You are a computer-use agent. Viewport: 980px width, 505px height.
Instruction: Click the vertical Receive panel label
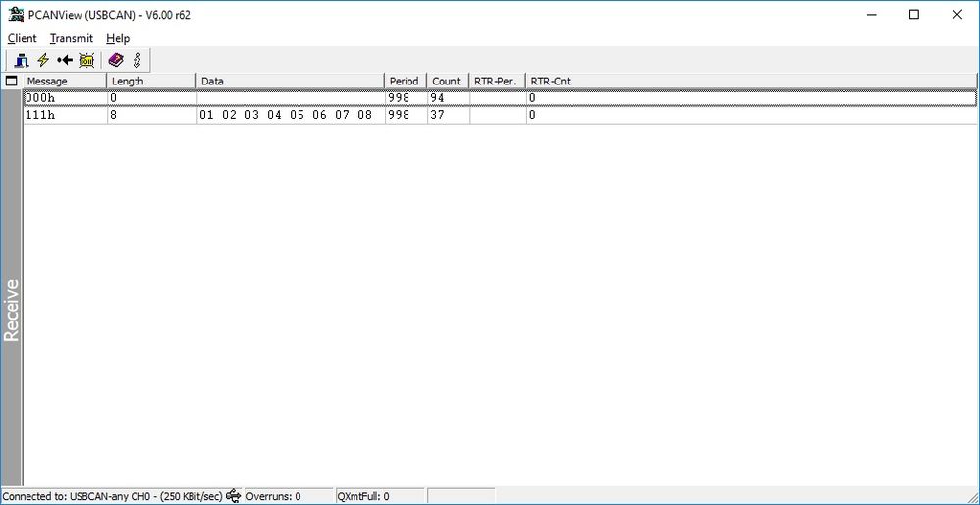(x=11, y=310)
